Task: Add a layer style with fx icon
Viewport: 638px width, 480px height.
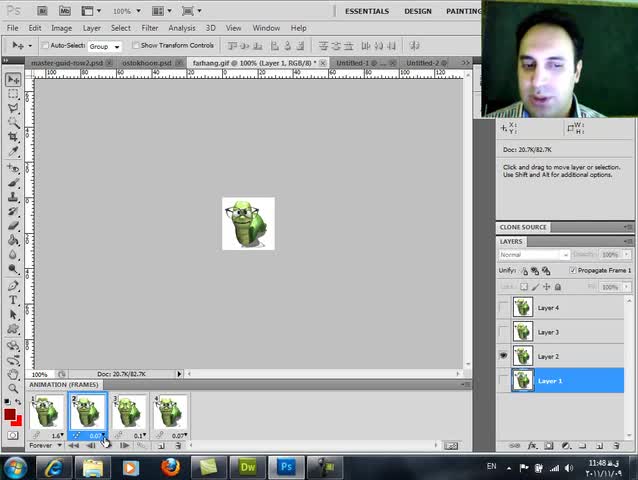Action: pyautogui.click(x=532, y=445)
